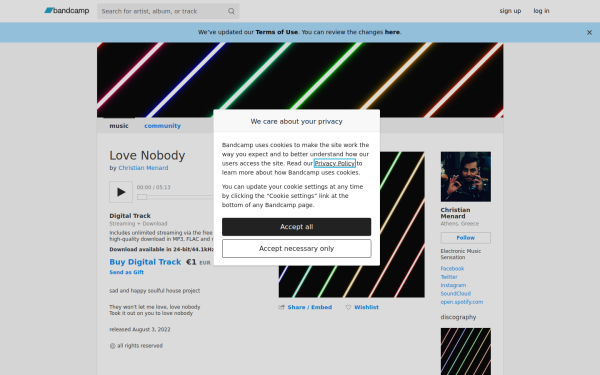The height and width of the screenshot is (375, 600).
Task: Accept all cookies
Action: point(296,227)
